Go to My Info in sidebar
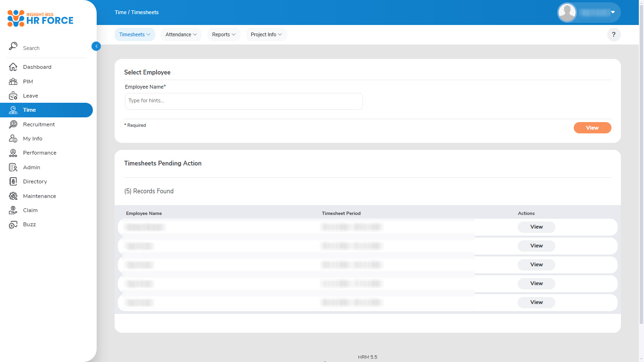 (33, 139)
